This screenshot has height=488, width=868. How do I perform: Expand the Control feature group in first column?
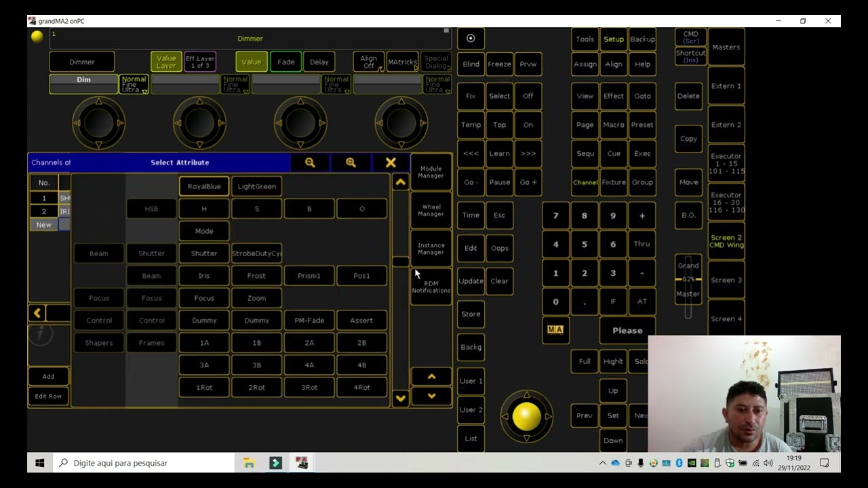(x=99, y=321)
